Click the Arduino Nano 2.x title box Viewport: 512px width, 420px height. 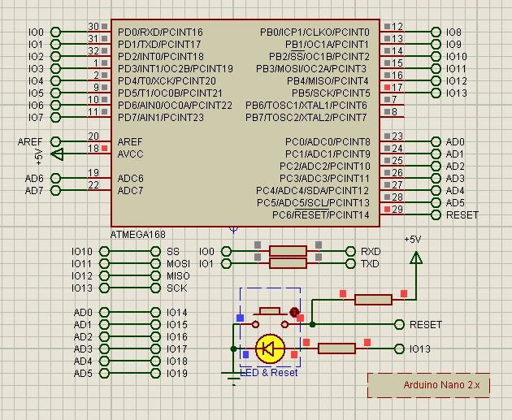429,385
